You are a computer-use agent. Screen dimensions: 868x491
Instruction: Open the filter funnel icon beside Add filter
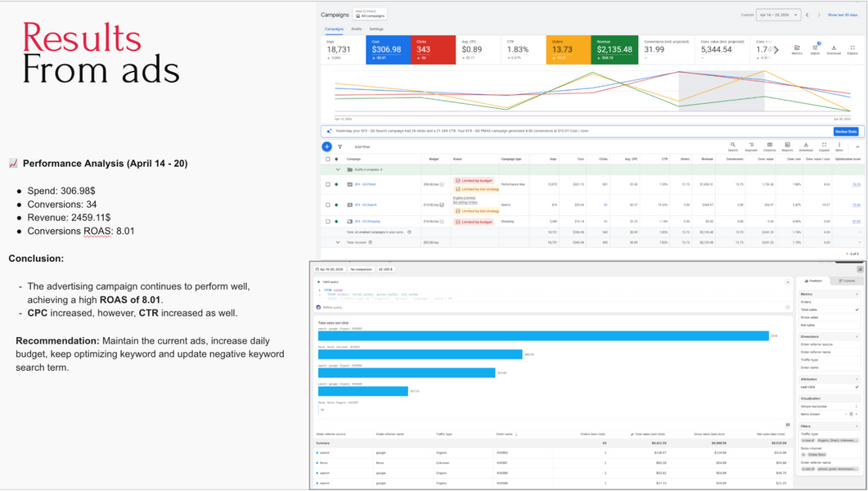pos(340,146)
